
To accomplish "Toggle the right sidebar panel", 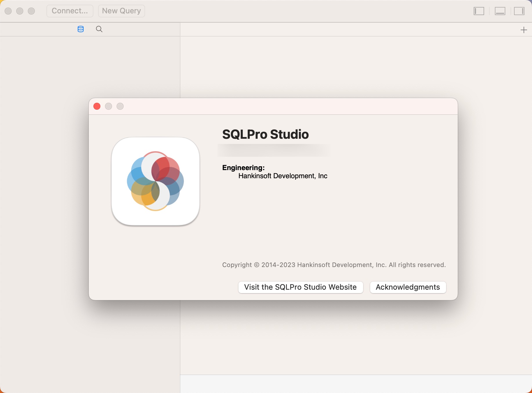I will pyautogui.click(x=519, y=11).
